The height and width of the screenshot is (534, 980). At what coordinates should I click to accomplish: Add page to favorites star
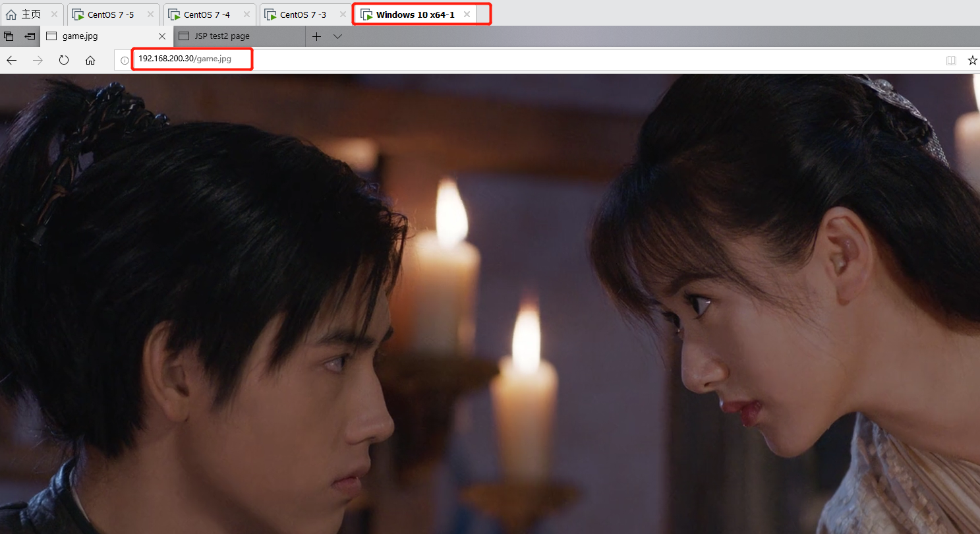tap(972, 61)
